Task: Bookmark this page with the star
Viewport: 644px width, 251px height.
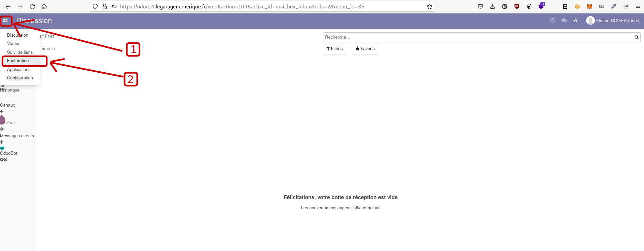Action: tap(430, 6)
